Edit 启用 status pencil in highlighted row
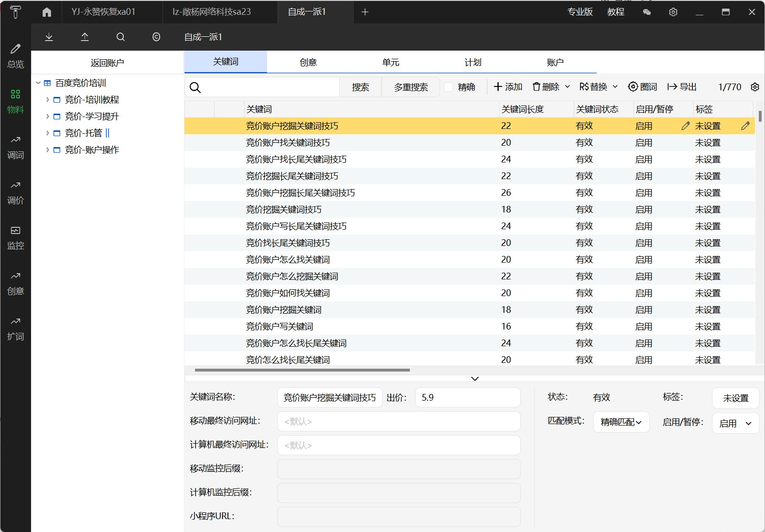Image resolution: width=765 pixels, height=532 pixels. pyautogui.click(x=686, y=126)
